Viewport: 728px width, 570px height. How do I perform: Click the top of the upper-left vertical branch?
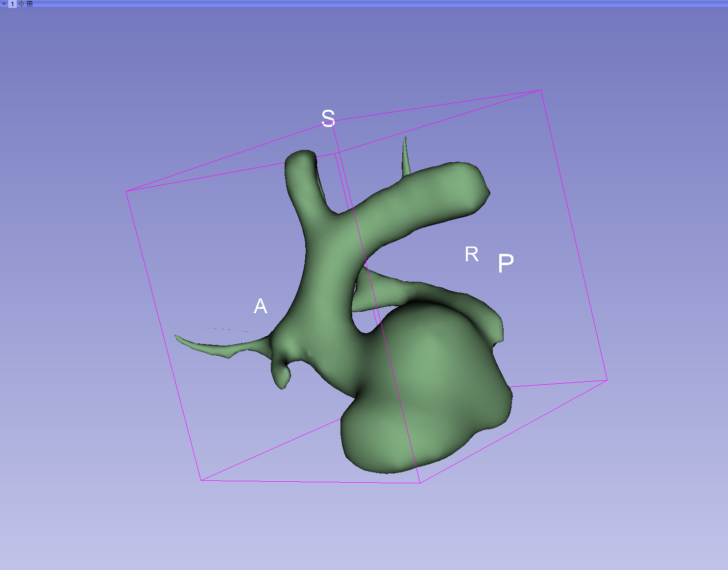point(300,159)
